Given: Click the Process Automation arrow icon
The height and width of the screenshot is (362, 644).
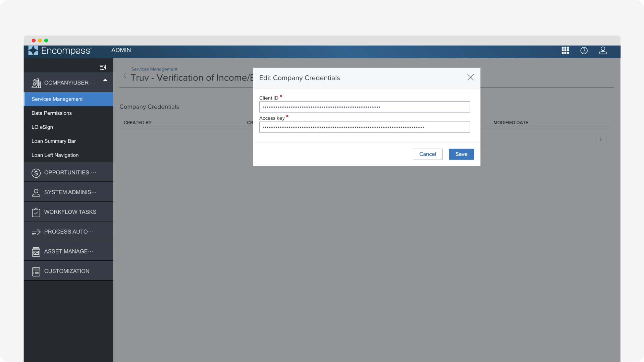Looking at the screenshot, I should click(x=36, y=232).
